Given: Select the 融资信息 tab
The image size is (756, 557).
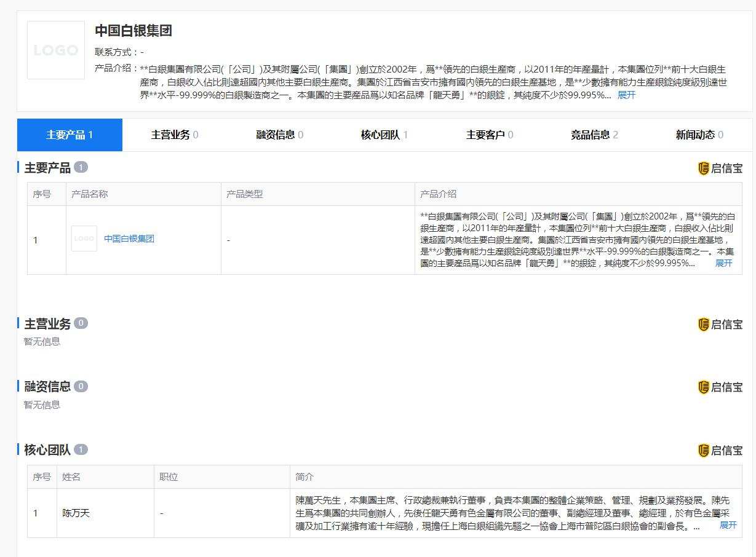Looking at the screenshot, I should pos(280,135).
